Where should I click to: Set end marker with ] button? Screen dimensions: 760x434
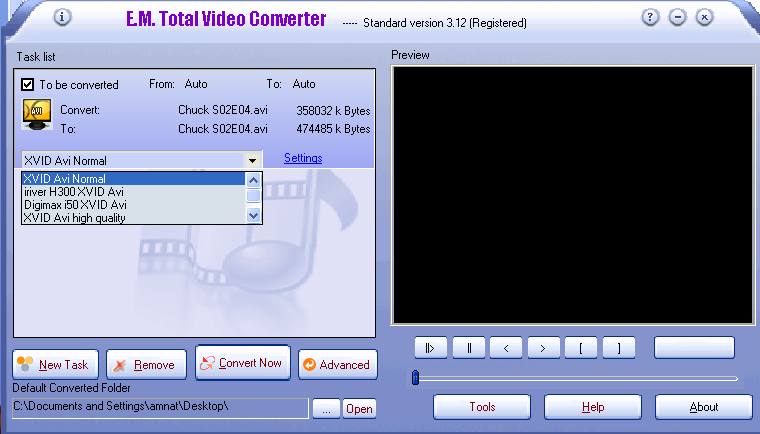coord(619,348)
